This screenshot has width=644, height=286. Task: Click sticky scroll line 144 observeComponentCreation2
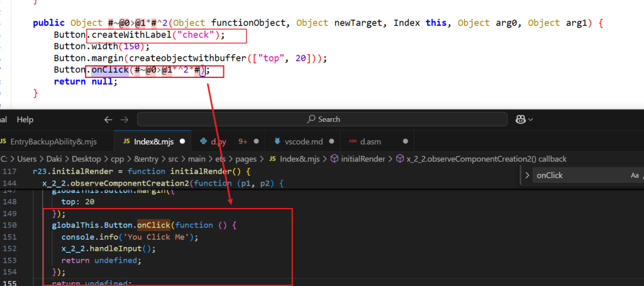point(163,183)
